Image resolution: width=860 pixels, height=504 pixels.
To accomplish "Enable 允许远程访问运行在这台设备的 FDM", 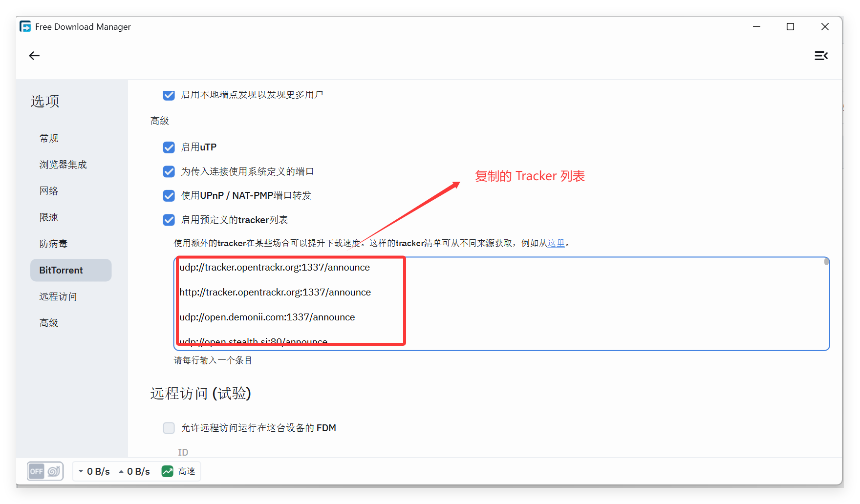I will tap(169, 428).
